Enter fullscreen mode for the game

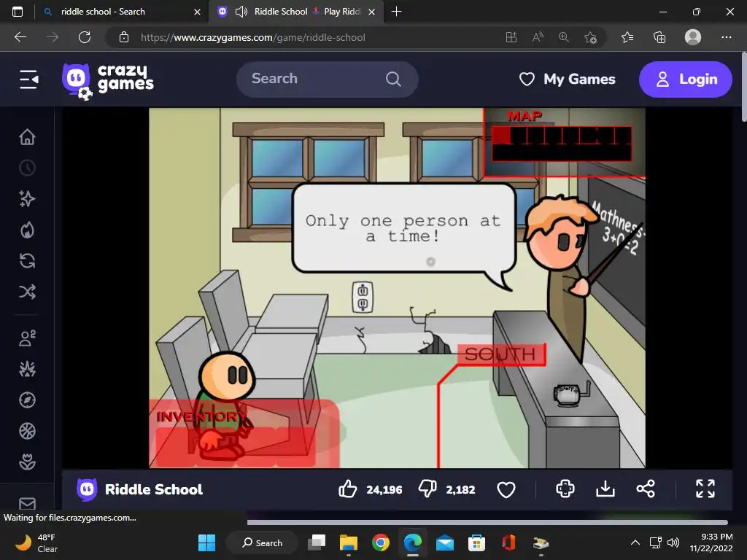pyautogui.click(x=705, y=489)
